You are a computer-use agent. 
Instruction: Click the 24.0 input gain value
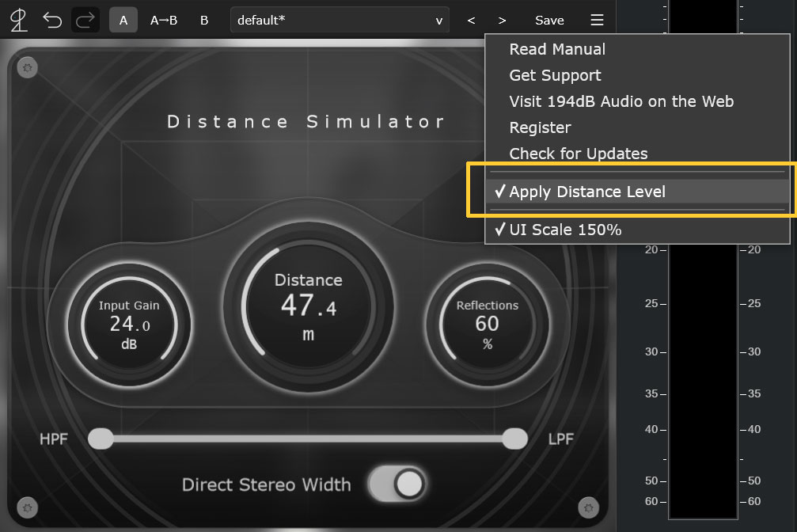tap(130, 324)
